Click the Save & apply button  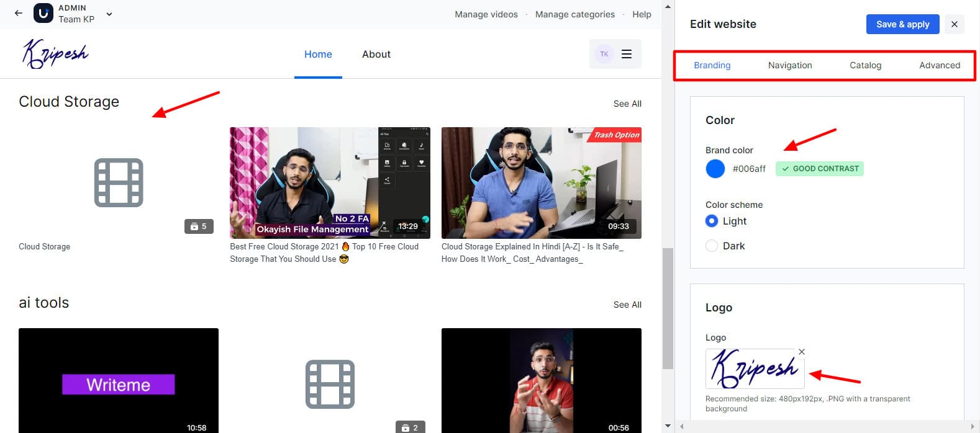click(902, 24)
